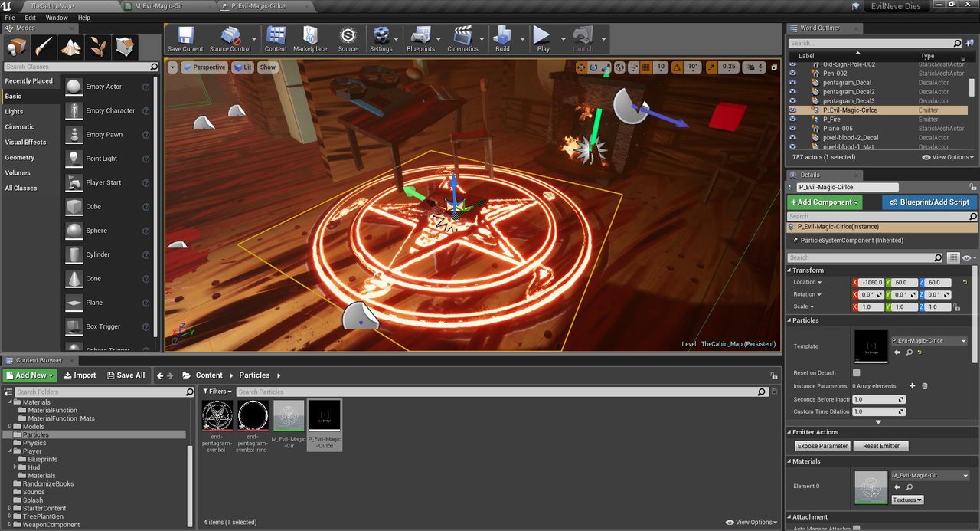Use selected asset arrow for the particle Template

(x=897, y=352)
